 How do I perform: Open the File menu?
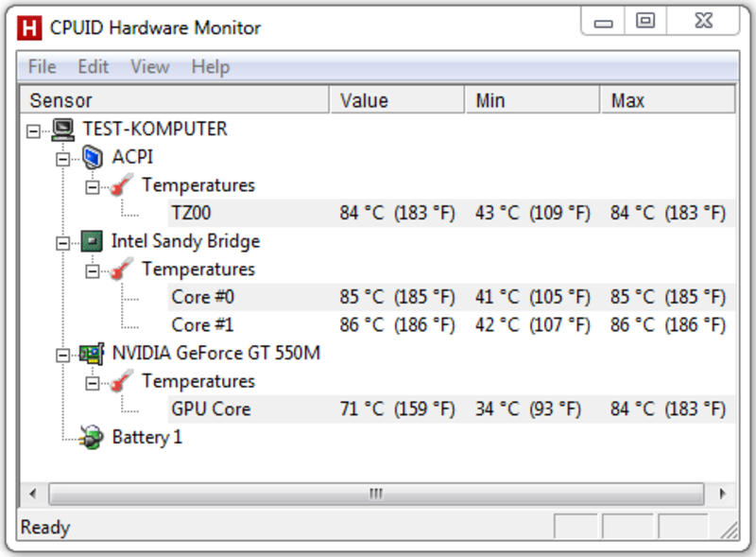coord(43,66)
